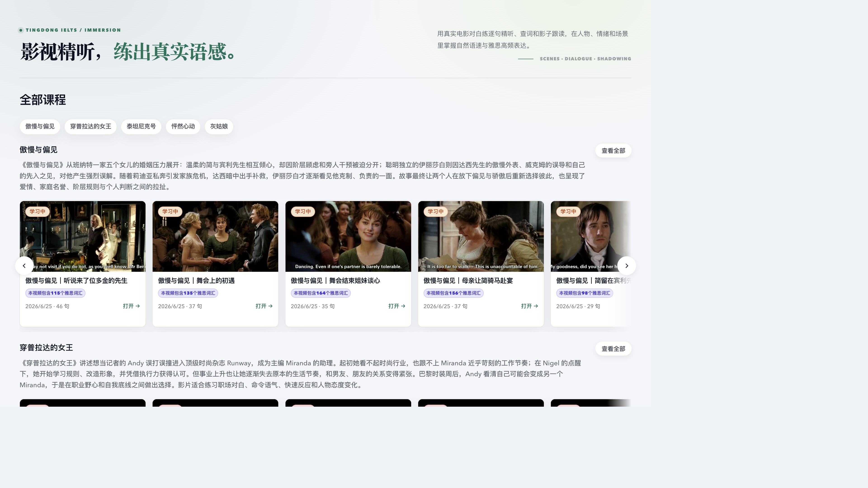This screenshot has height=488, width=868.
Task: Open the 舞会结束姐妹谈心 lesson via 打开
Action: pos(397,306)
